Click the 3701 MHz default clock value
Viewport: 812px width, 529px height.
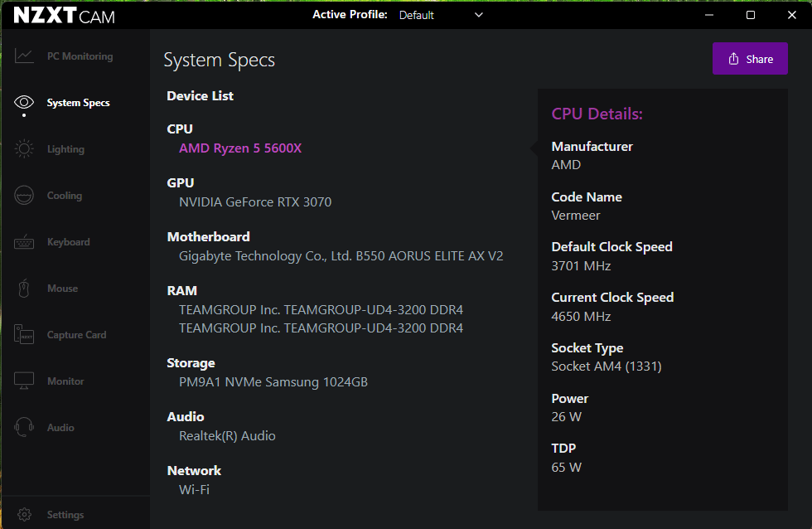[x=581, y=266]
